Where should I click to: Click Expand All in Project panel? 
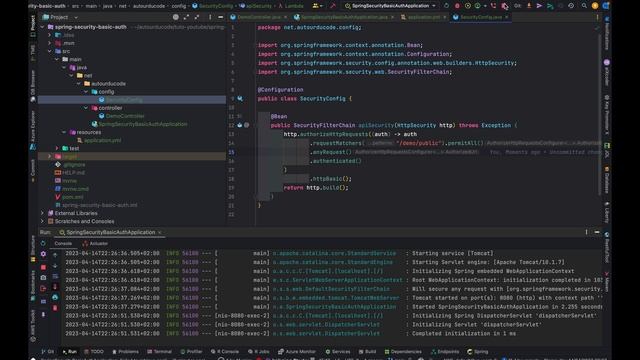click(186, 17)
